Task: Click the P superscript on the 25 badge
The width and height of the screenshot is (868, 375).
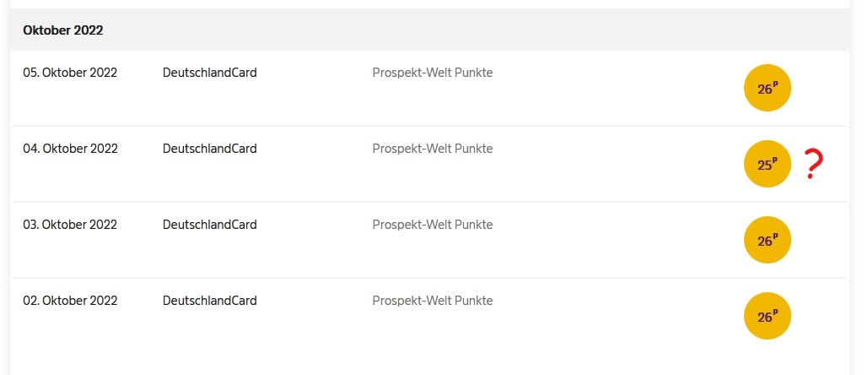Action: pos(775,160)
